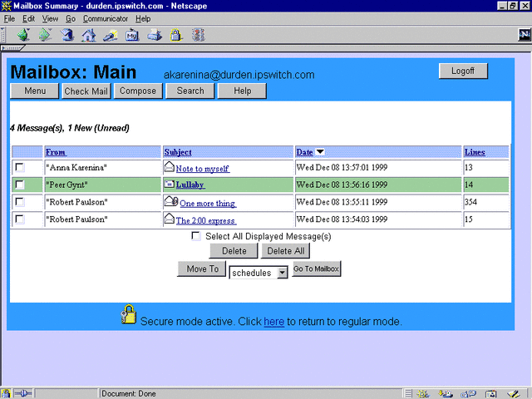Open My Netscape toolbar icon
Screen dimensions: 532x399
point(132,35)
